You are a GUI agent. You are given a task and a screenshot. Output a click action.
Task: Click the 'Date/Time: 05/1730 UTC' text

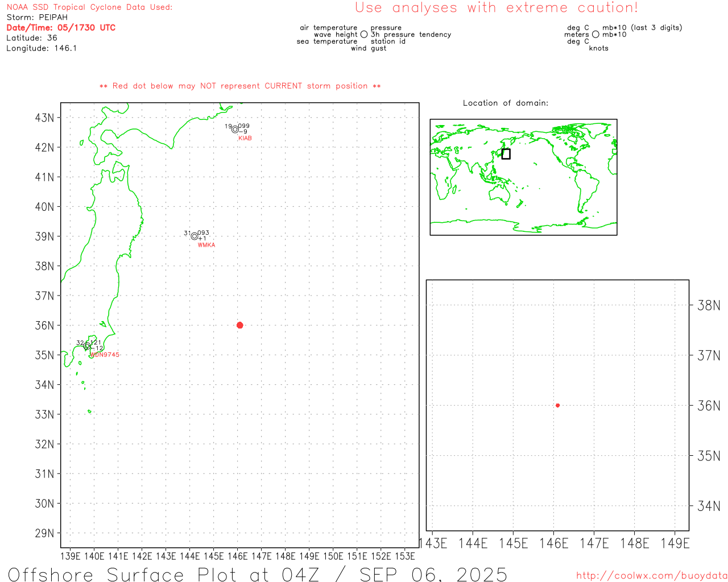click(61, 28)
